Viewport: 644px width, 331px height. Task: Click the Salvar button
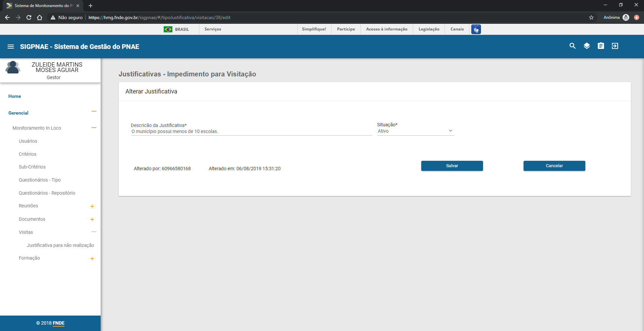(x=452, y=166)
